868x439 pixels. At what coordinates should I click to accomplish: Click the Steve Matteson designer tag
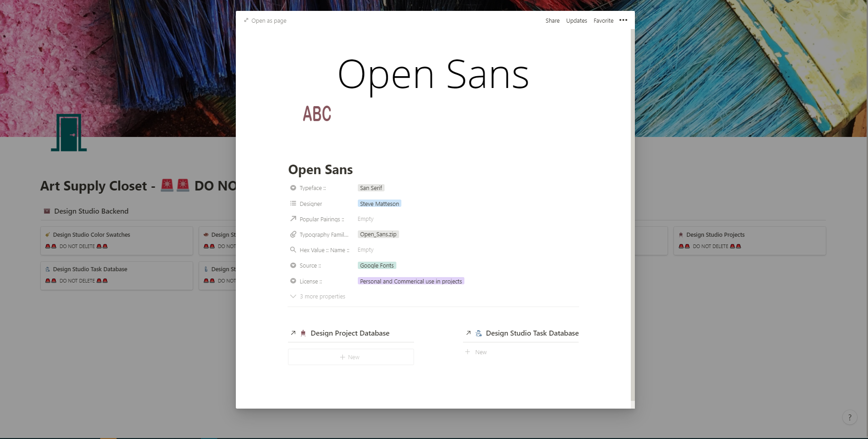point(380,204)
